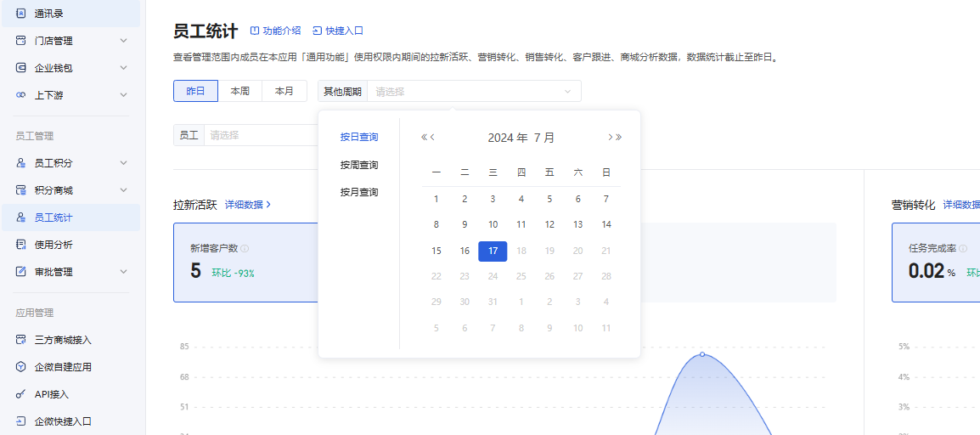Click the 2024 年 year header
The image size is (980, 435).
508,138
